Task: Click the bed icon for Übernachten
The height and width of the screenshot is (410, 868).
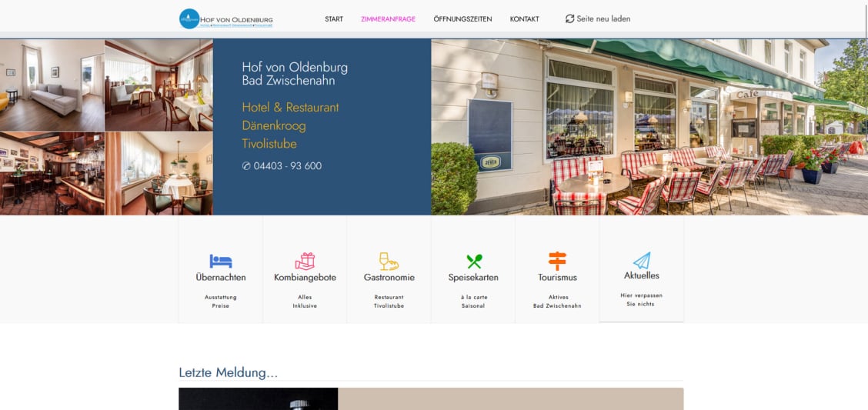Action: pyautogui.click(x=221, y=261)
